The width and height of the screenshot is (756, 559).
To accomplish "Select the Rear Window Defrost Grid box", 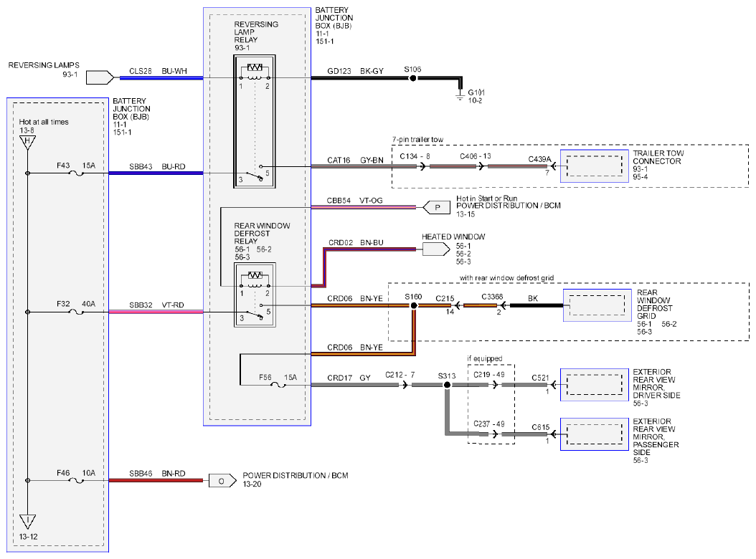I will (x=597, y=305).
